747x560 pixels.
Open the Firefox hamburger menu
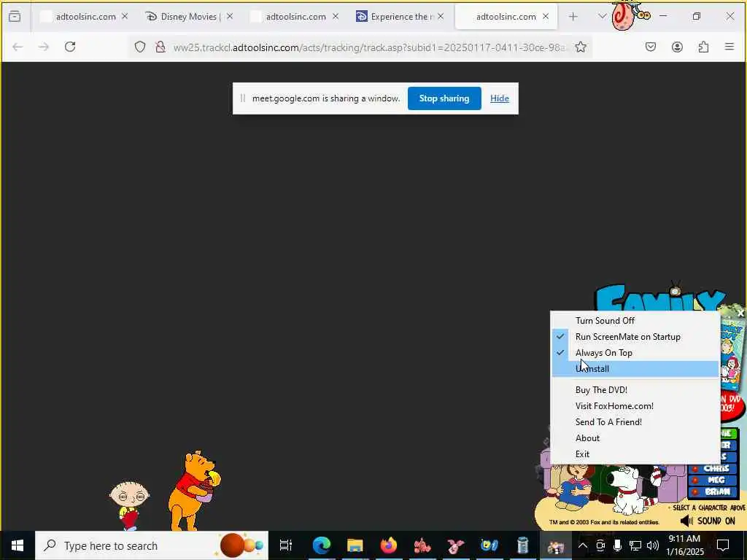729,47
